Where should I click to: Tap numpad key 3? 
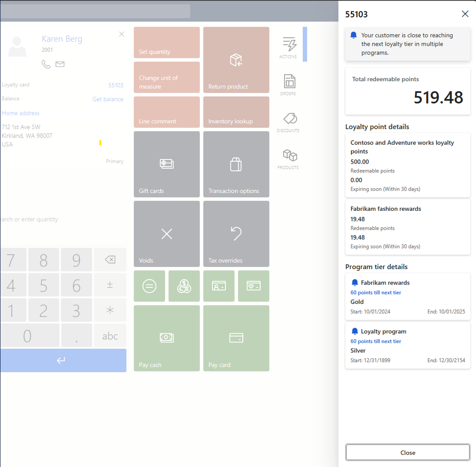click(x=76, y=310)
